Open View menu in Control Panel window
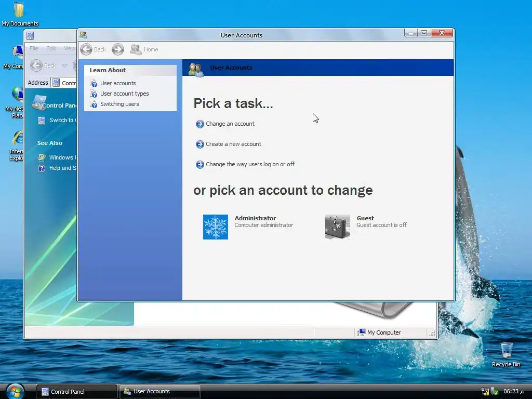The image size is (532, 399). tap(70, 48)
